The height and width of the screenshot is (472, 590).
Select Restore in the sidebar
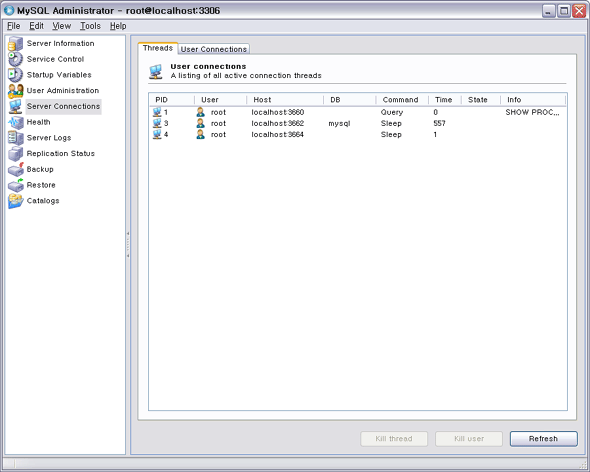pos(41,185)
